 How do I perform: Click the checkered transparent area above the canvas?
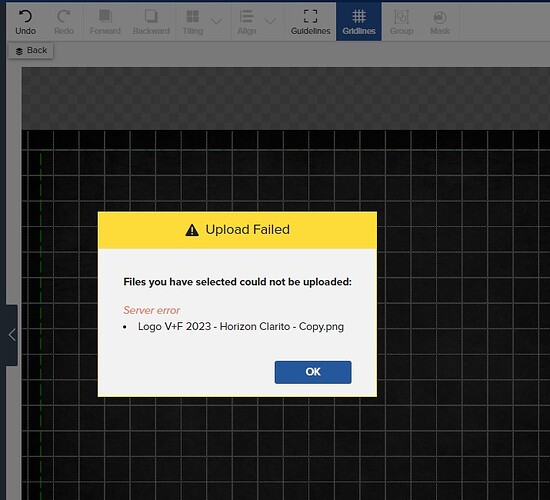pos(286,99)
